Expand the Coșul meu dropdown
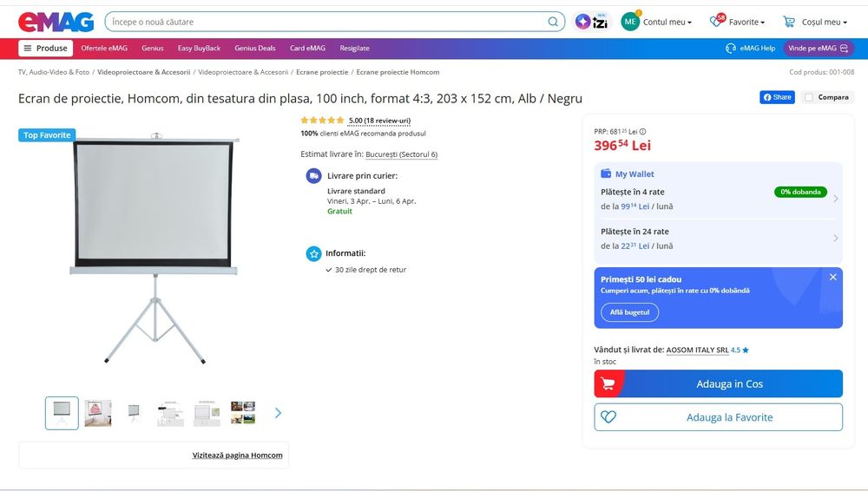Viewport: 868px width, 491px height. coord(825,23)
